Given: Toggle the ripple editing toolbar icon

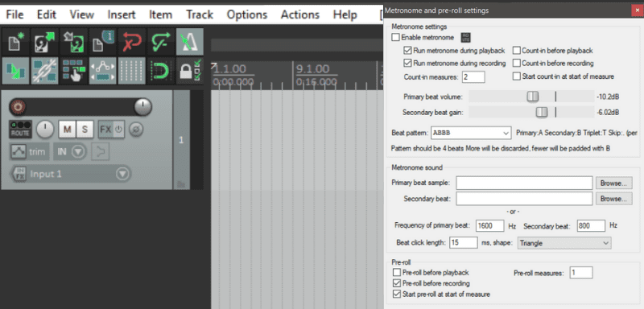Looking at the screenshot, I should tap(73, 71).
